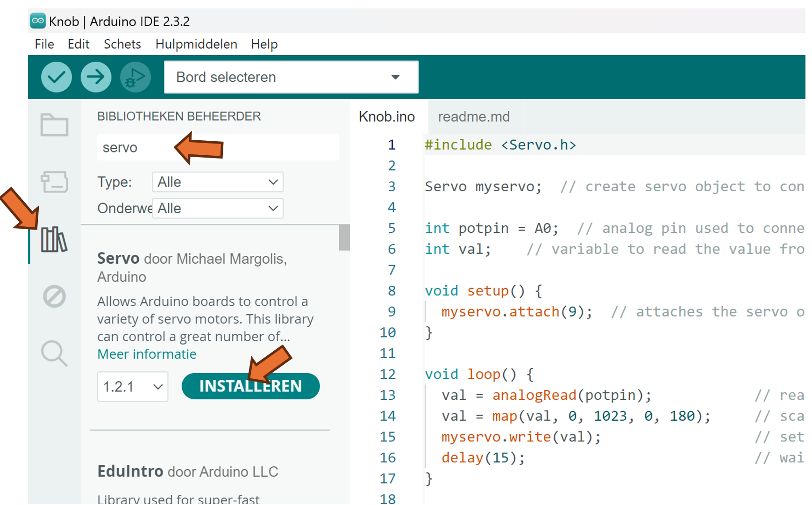Click the library list scrollbar thumb
The image size is (812, 505).
point(344,238)
